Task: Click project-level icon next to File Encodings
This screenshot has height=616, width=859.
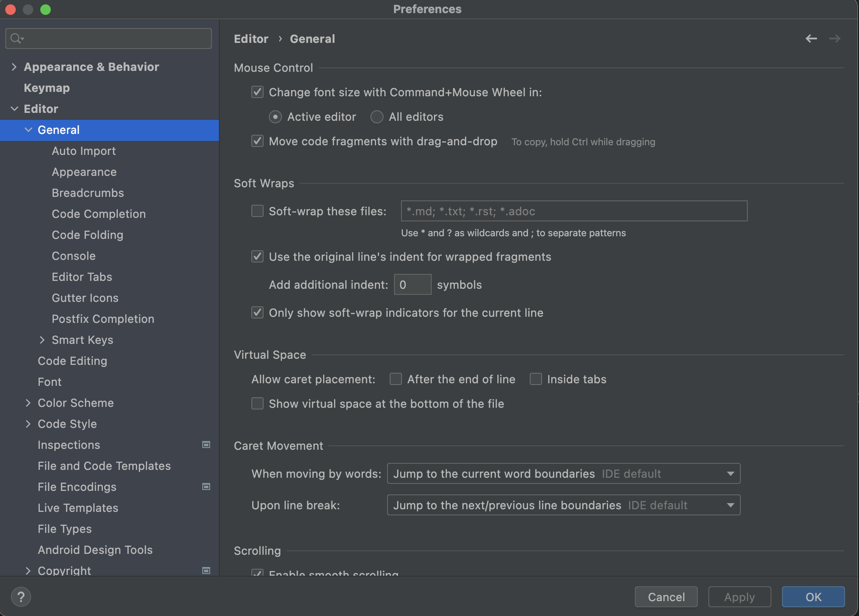Action: [206, 487]
